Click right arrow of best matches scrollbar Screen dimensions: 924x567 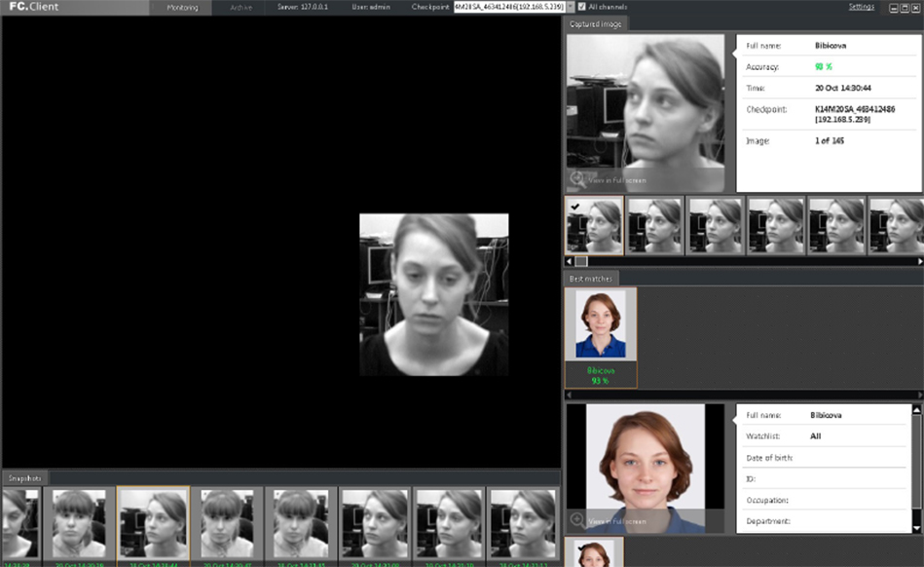pos(919,395)
